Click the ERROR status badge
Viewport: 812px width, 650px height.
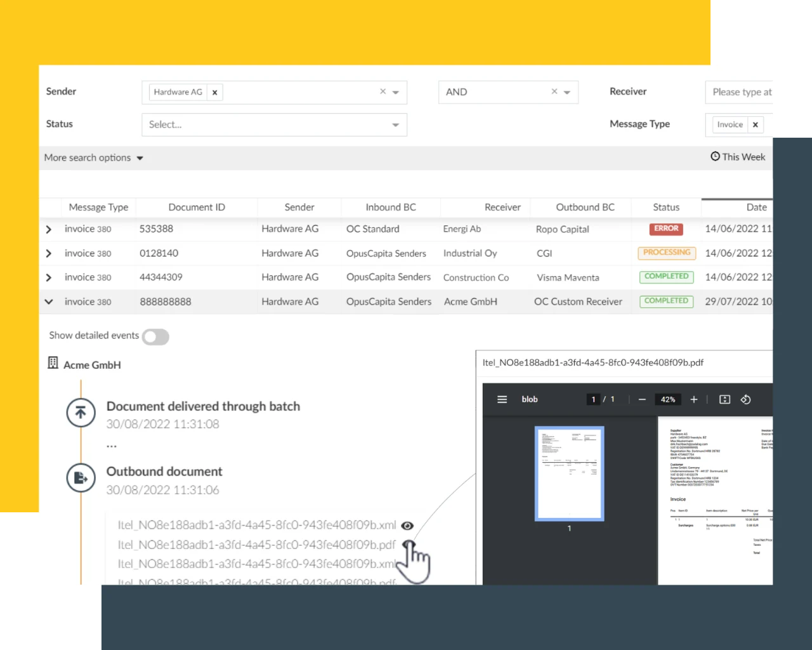(666, 229)
